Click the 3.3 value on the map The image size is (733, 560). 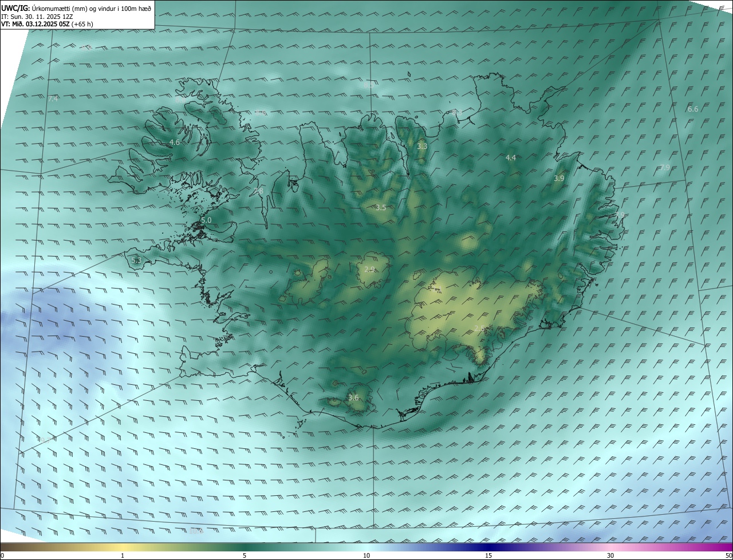pos(422,146)
